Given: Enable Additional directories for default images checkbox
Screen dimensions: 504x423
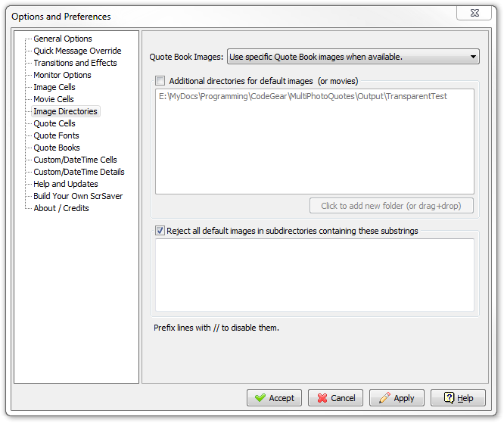Looking at the screenshot, I should (x=160, y=81).
